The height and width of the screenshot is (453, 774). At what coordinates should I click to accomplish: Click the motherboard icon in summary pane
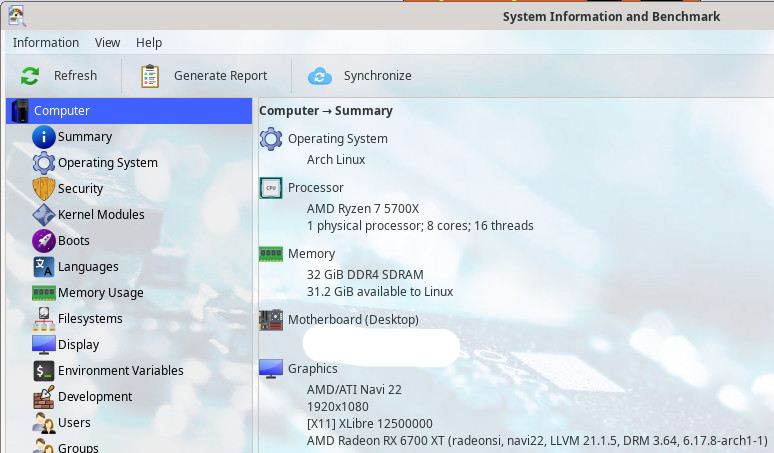pos(271,320)
